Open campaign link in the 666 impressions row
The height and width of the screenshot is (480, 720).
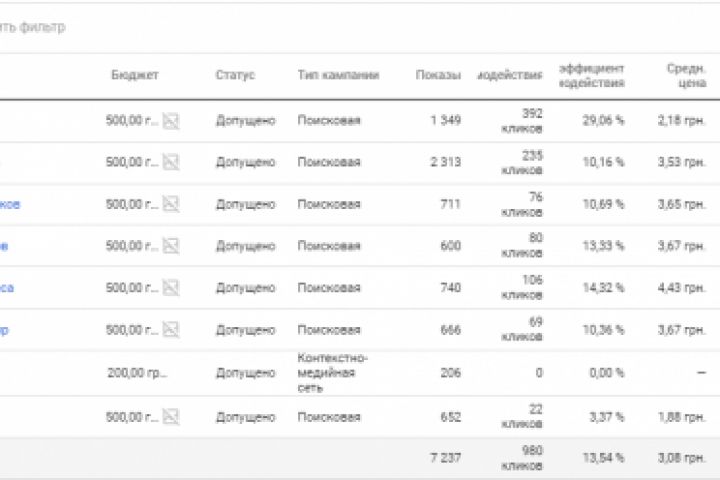pos(5,330)
